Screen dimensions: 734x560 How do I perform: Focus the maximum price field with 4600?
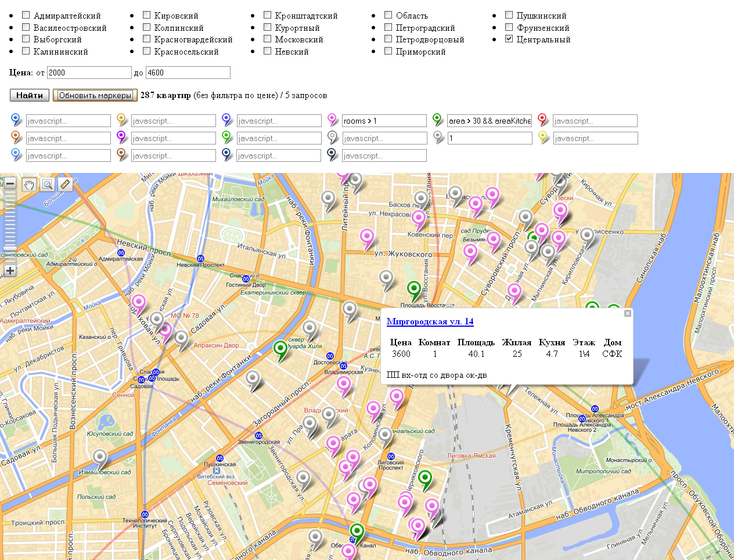[x=188, y=73]
